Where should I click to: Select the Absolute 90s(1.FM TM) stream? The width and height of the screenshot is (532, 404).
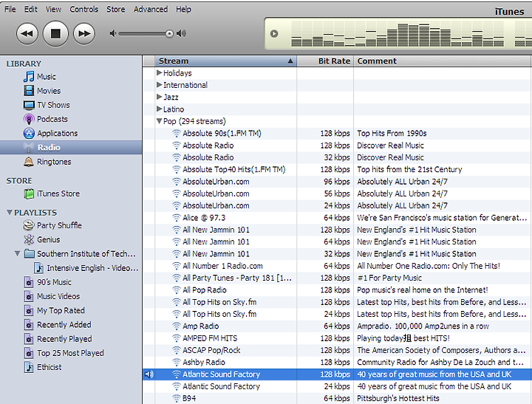(x=337, y=133)
